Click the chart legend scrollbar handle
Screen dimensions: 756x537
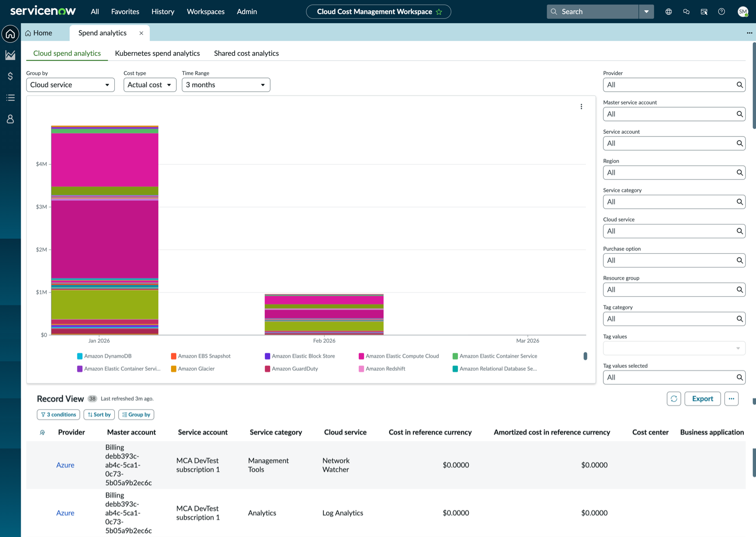click(x=585, y=356)
